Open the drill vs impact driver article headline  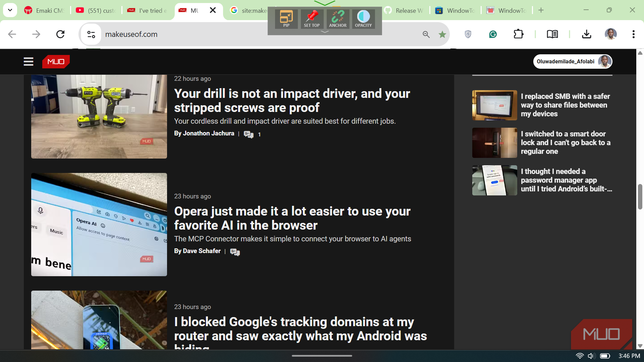pos(292,101)
